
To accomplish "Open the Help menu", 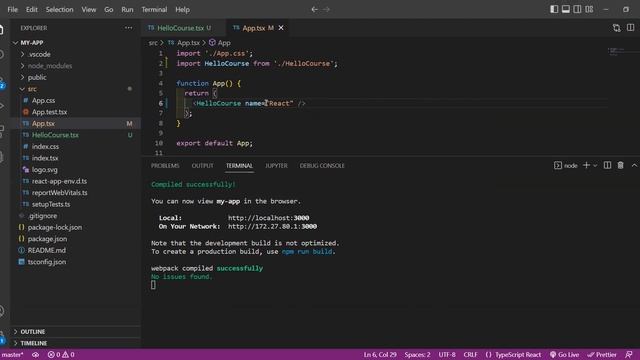I will coord(182,9).
